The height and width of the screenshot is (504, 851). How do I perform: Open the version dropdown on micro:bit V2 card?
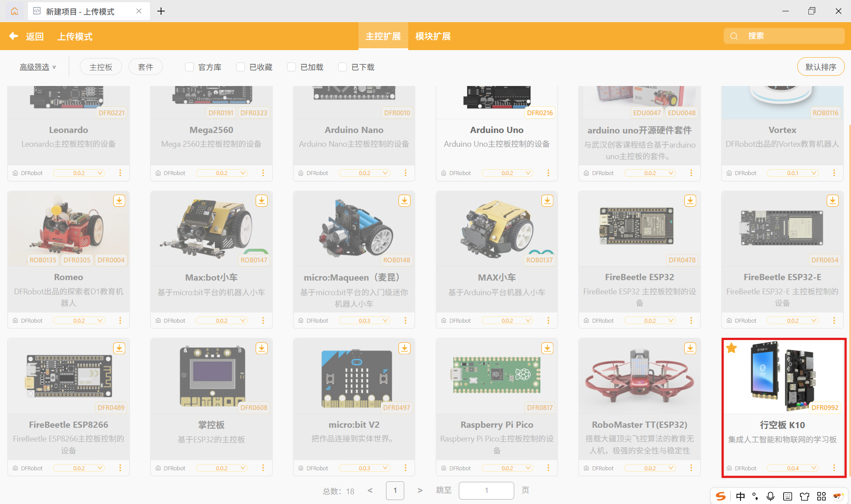(364, 468)
